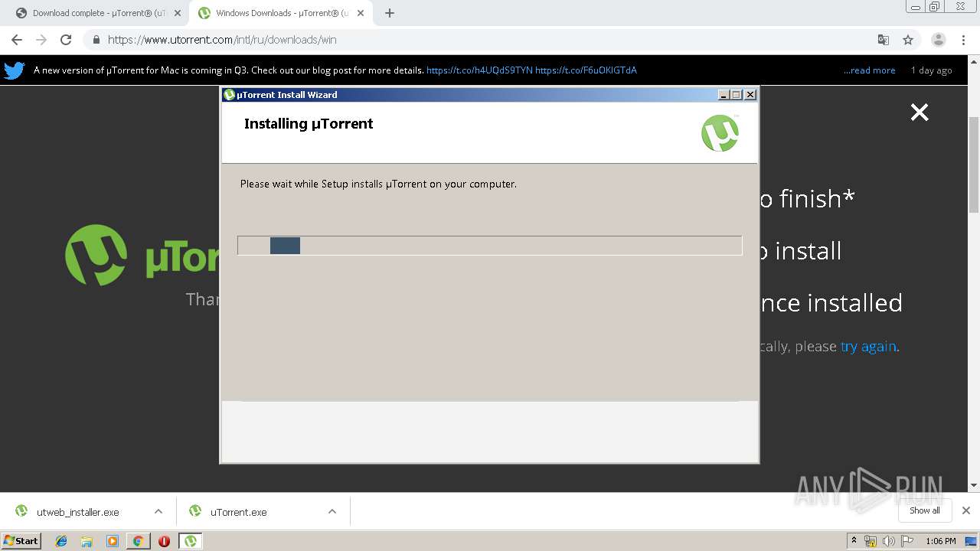980x551 pixels.
Task: Click the show desktop tray icon
Action: 972,541
